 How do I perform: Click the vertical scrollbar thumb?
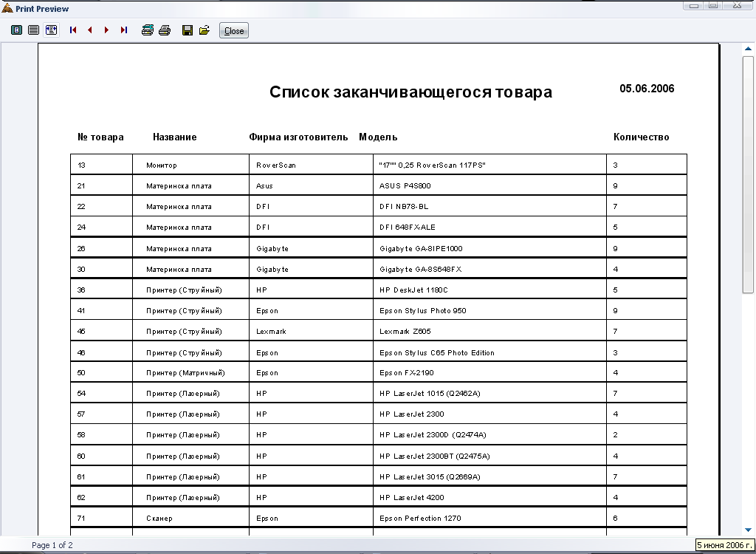748,174
